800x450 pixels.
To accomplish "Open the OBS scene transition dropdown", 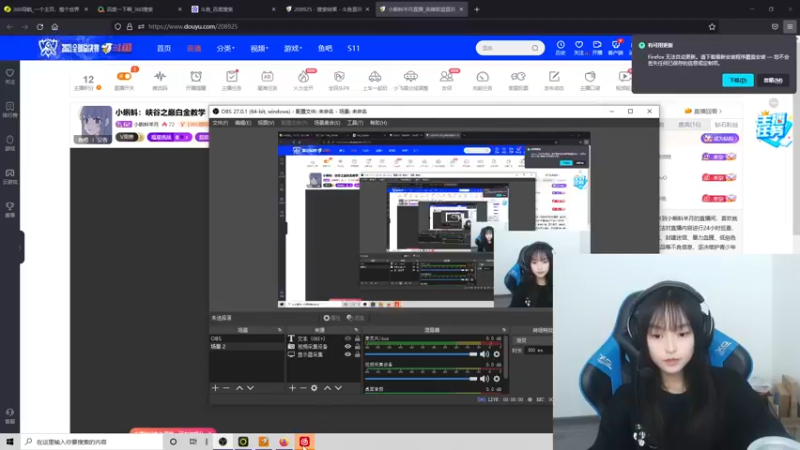I will pos(533,340).
